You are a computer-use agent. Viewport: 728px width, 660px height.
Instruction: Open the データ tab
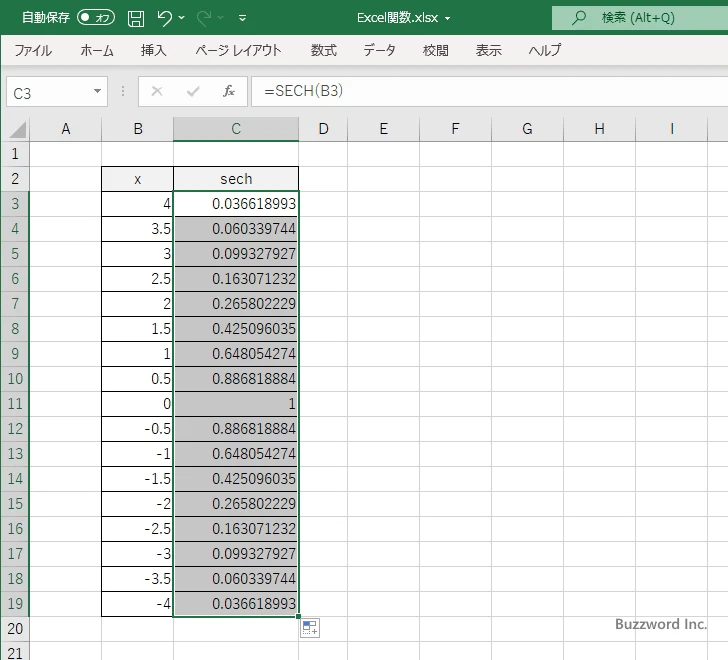379,50
